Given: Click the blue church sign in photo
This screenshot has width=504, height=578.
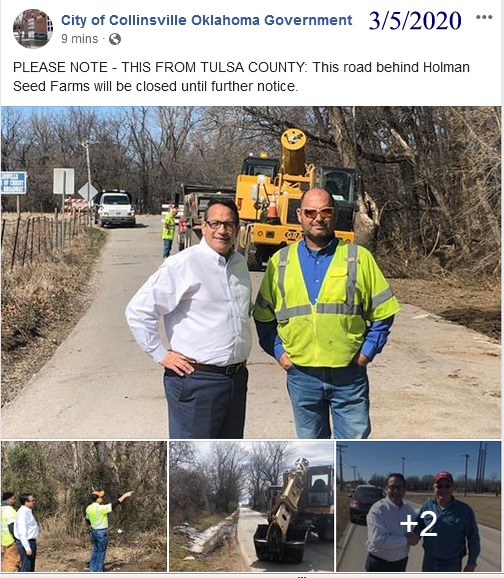Looking at the screenshot, I should point(14,183).
